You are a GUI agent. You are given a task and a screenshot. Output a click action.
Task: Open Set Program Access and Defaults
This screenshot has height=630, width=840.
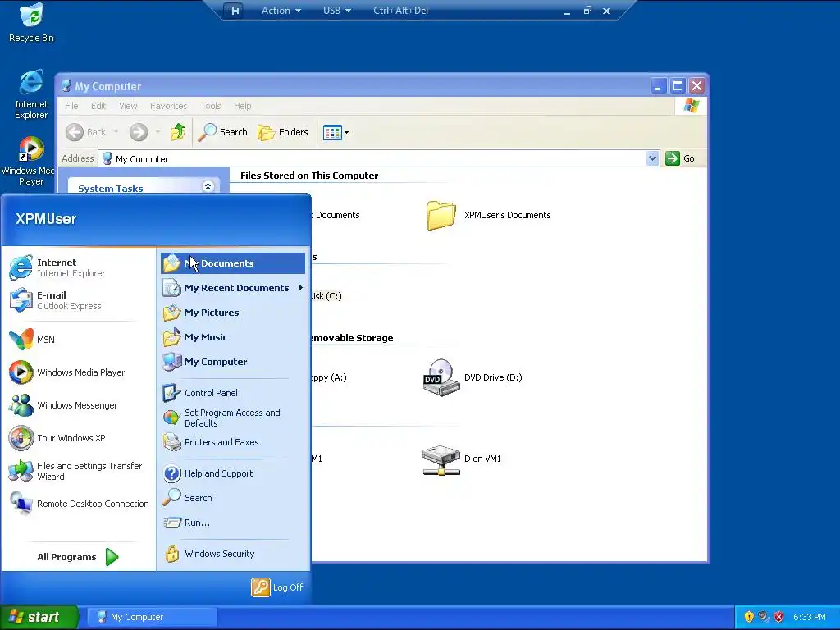click(x=233, y=418)
